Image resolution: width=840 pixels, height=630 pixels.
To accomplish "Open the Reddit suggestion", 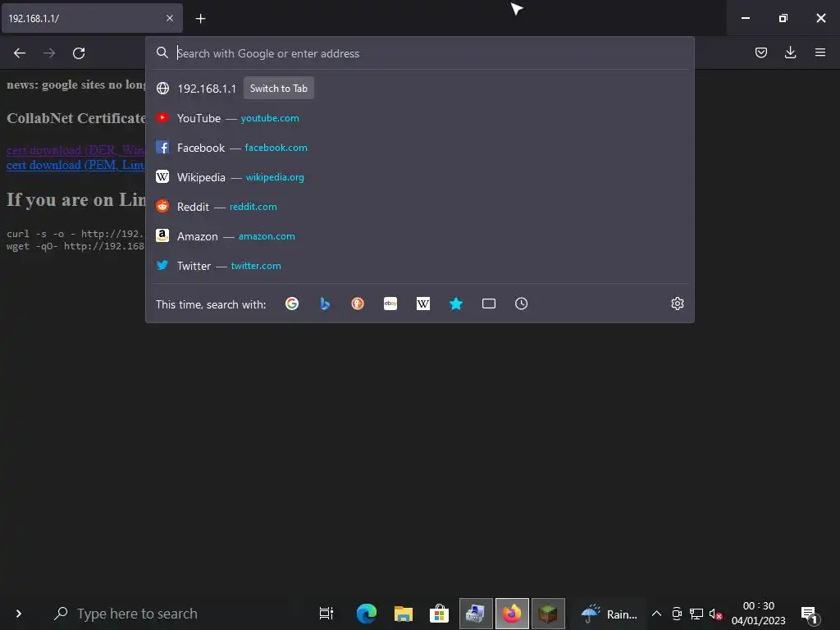I will tap(419, 206).
